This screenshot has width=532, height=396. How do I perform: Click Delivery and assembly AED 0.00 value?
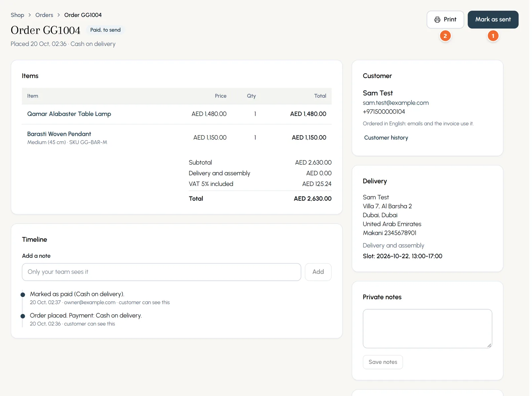coord(319,173)
